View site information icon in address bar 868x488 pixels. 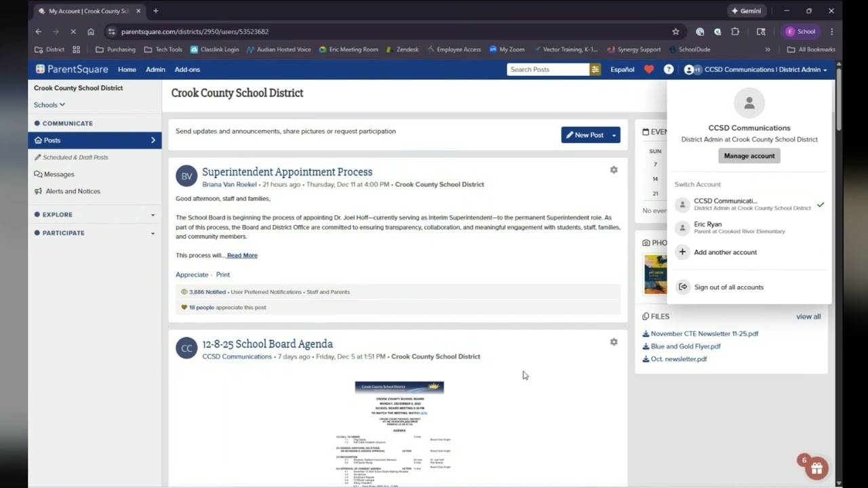coord(112,31)
